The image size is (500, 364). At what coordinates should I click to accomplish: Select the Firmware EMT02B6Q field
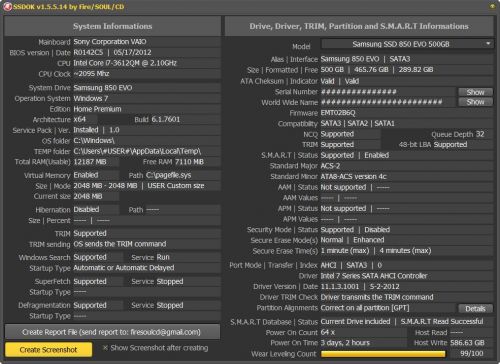[407, 113]
